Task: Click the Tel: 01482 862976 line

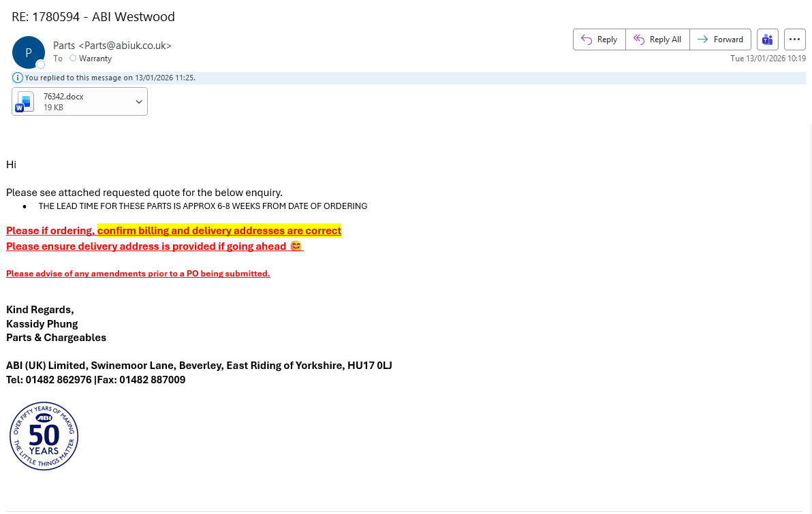Action: (96, 380)
